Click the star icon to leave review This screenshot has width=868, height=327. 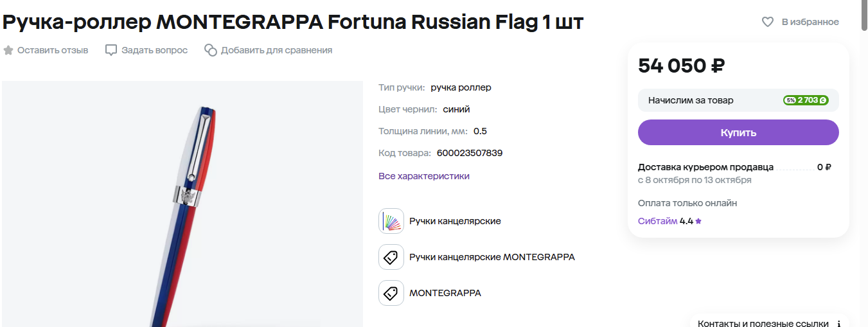pos(8,50)
